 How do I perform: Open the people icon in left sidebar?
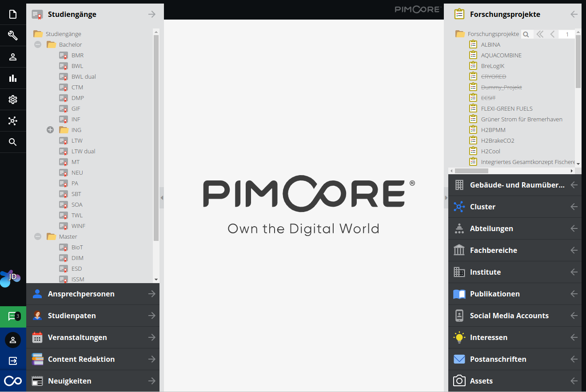click(x=13, y=57)
